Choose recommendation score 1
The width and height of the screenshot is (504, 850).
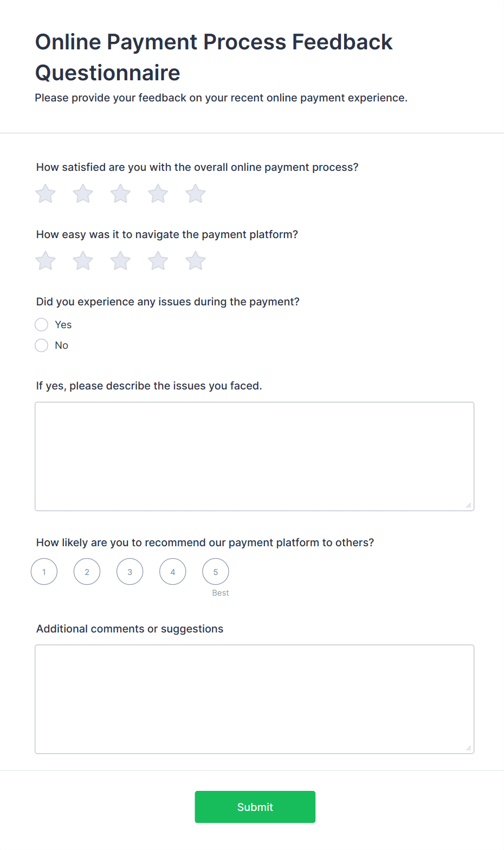click(x=44, y=572)
